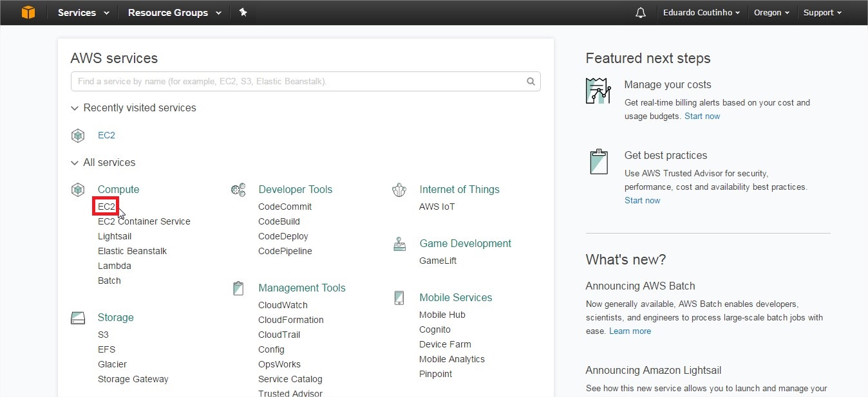
Task: Open EFS service
Action: pos(106,349)
